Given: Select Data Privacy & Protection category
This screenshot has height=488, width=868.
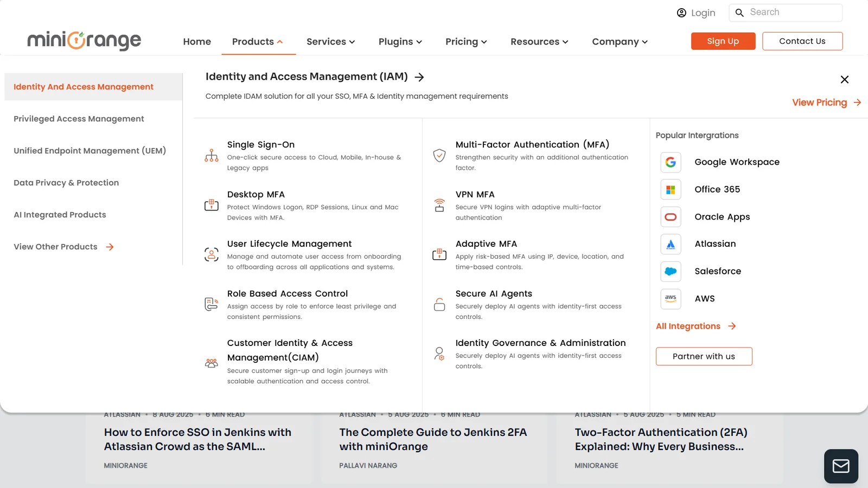Looking at the screenshot, I should click(66, 183).
